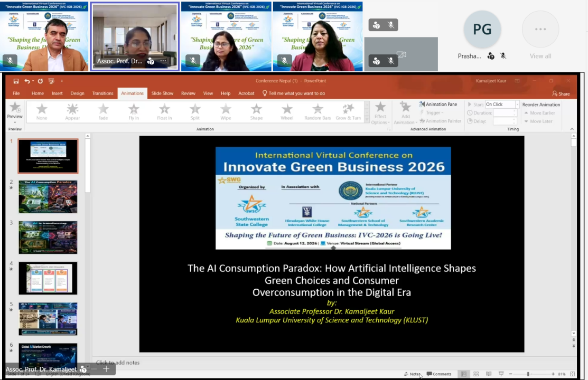Select slide 3 'AI is transforming' thumbnail
This screenshot has height=380, width=588.
[48, 237]
